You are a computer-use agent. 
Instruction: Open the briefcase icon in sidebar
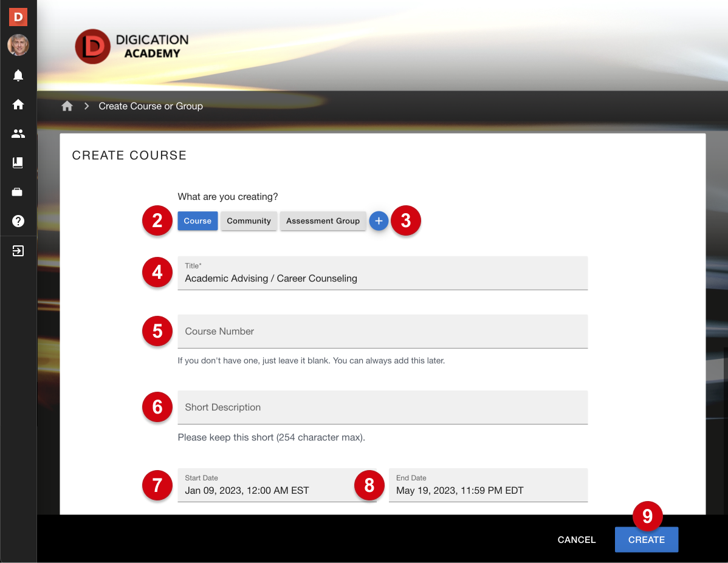coord(17,192)
